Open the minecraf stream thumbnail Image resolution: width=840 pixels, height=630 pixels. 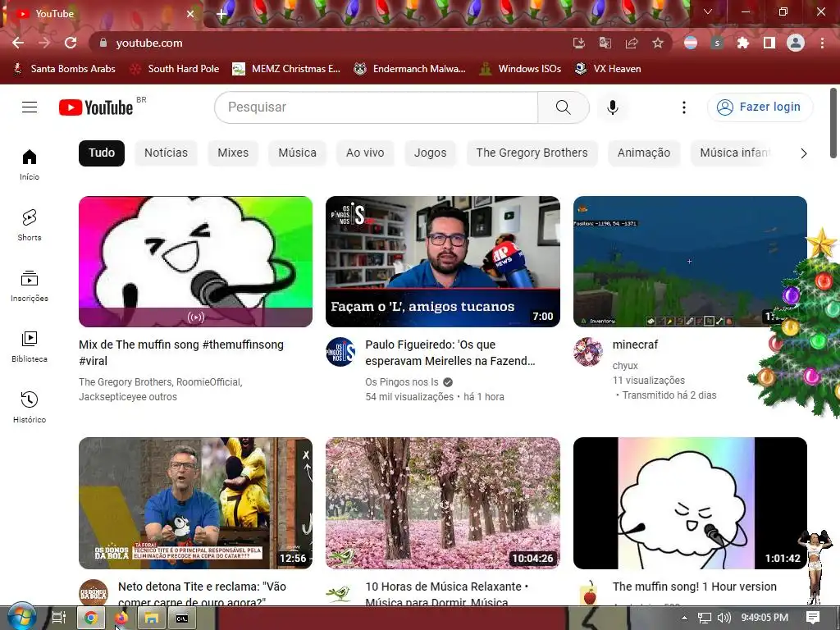(x=690, y=262)
